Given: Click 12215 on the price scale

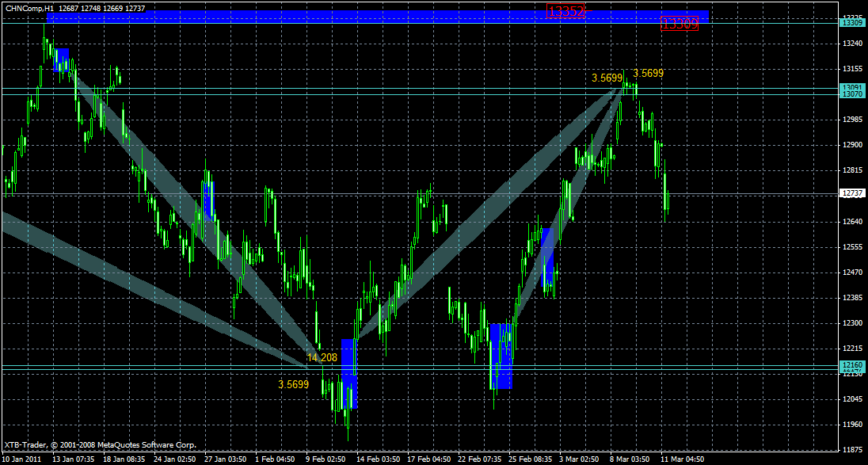Looking at the screenshot, I should 851,349.
